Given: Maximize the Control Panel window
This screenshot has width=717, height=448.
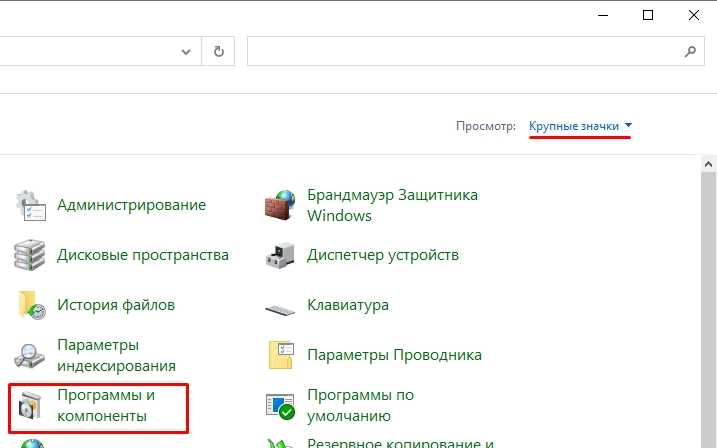Looking at the screenshot, I should [648, 15].
